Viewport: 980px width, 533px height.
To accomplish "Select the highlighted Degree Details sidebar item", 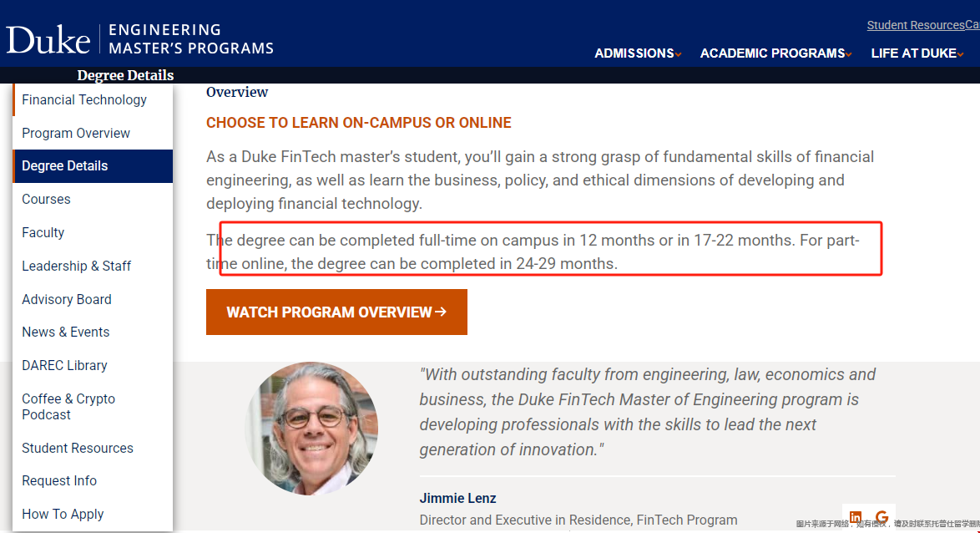I will [x=93, y=165].
